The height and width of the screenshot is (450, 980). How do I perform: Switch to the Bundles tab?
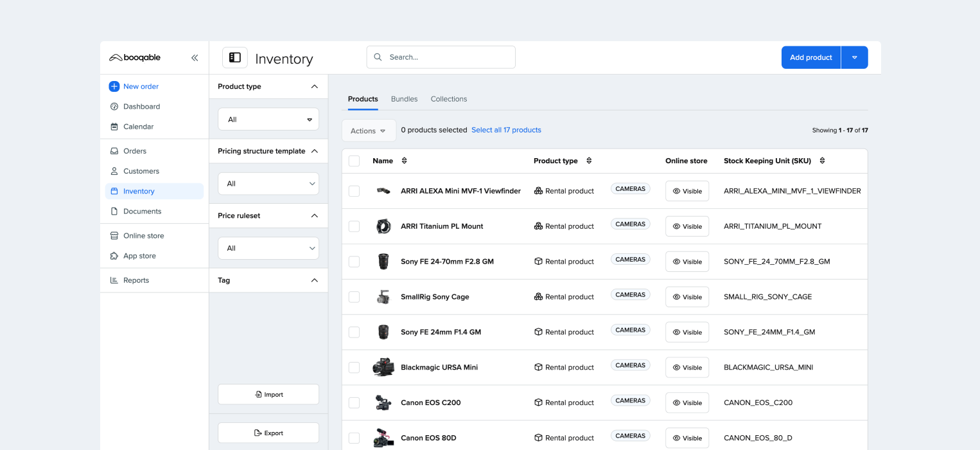point(405,99)
